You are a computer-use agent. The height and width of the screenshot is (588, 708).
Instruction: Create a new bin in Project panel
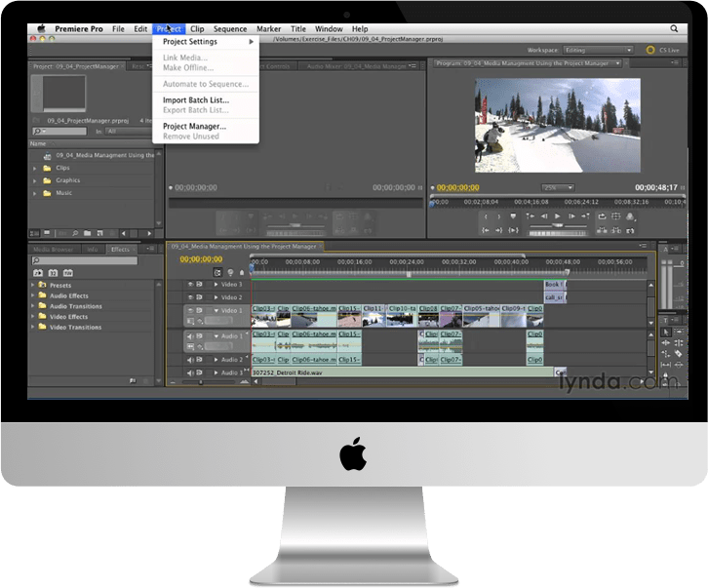88,233
